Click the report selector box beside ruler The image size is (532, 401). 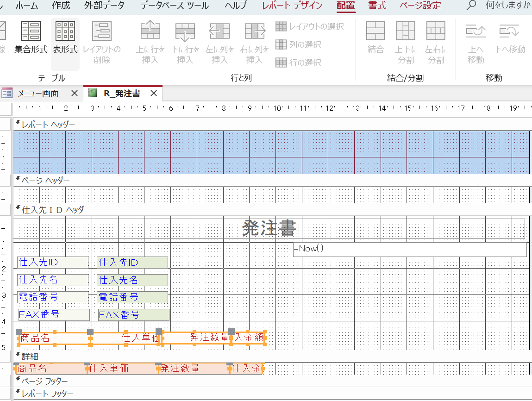[x=6, y=109]
